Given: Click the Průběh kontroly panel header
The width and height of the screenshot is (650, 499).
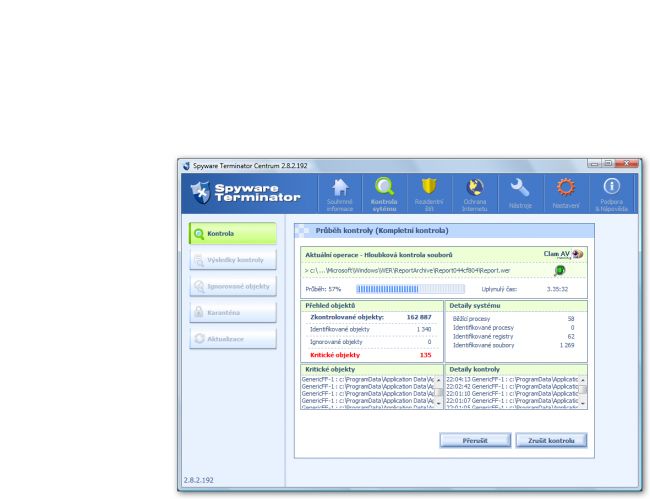Looking at the screenshot, I should pos(444,230).
